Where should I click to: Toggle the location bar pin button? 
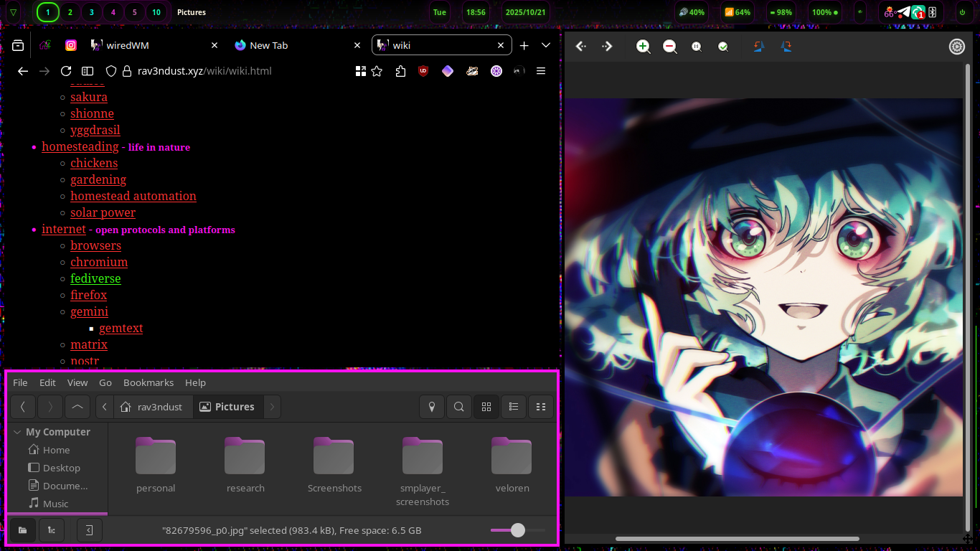(x=432, y=407)
